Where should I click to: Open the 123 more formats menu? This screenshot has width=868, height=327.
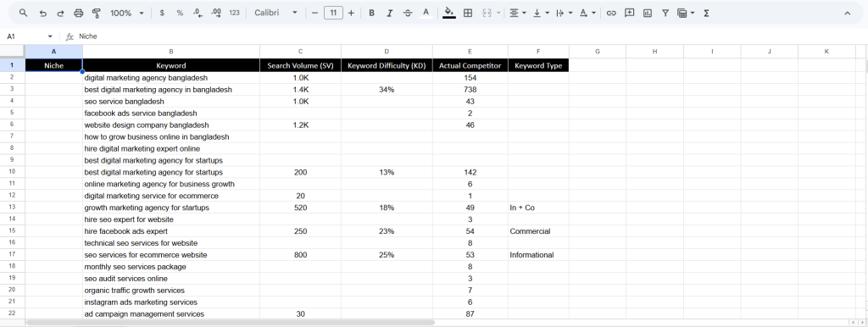234,13
